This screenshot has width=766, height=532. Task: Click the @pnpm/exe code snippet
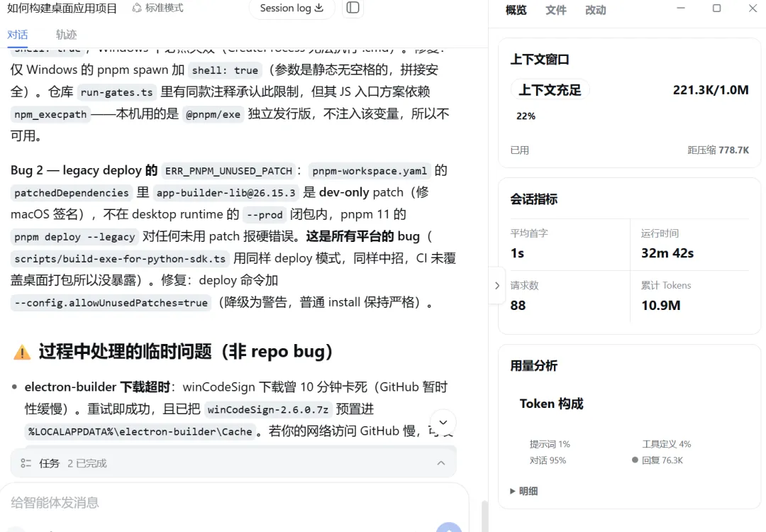coord(213,114)
